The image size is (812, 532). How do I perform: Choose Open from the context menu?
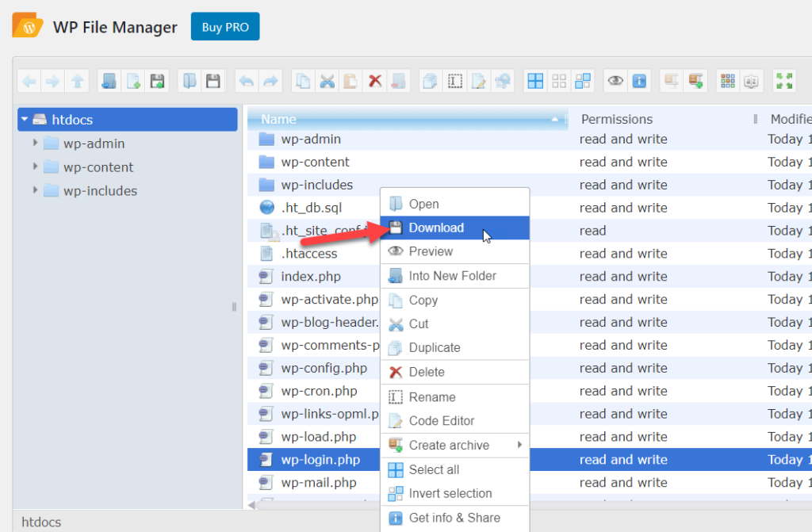tap(454, 204)
